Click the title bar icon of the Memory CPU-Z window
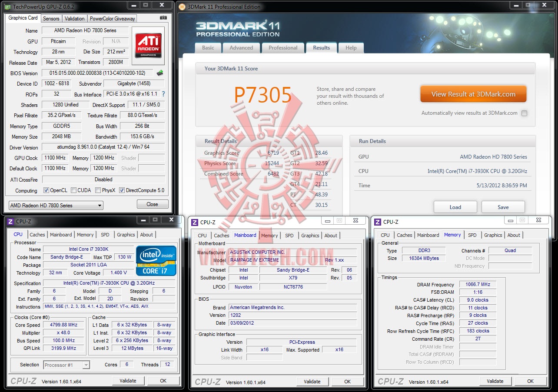Screen dimensions: 558x392 click(x=378, y=222)
